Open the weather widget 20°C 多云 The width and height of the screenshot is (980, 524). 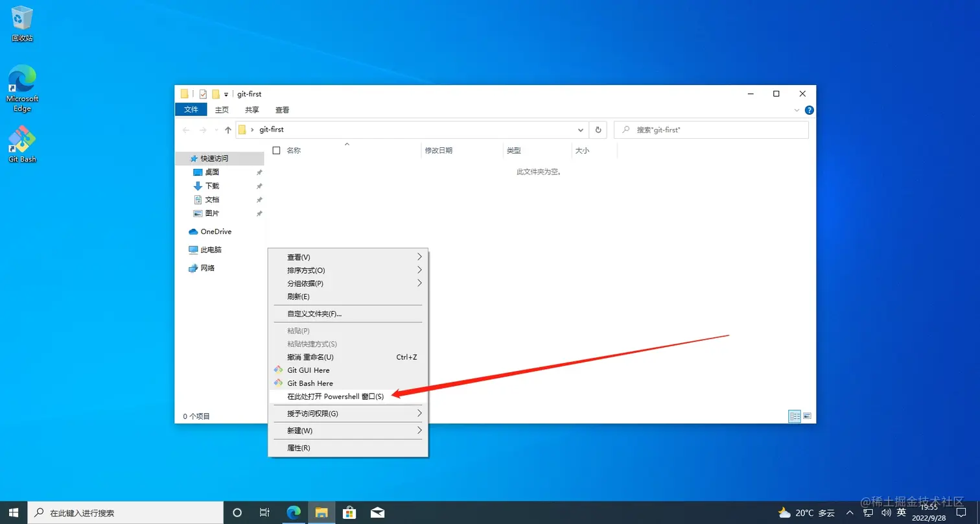[x=806, y=512]
